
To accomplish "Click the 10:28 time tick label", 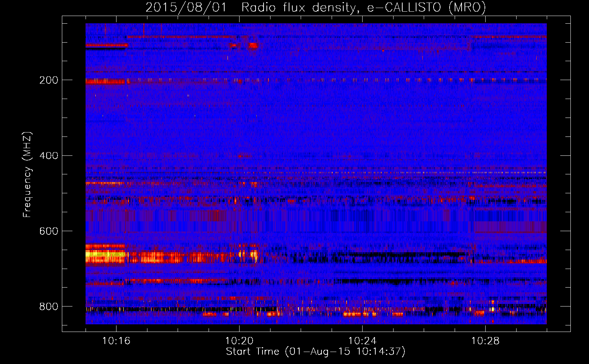I will pyautogui.click(x=485, y=341).
